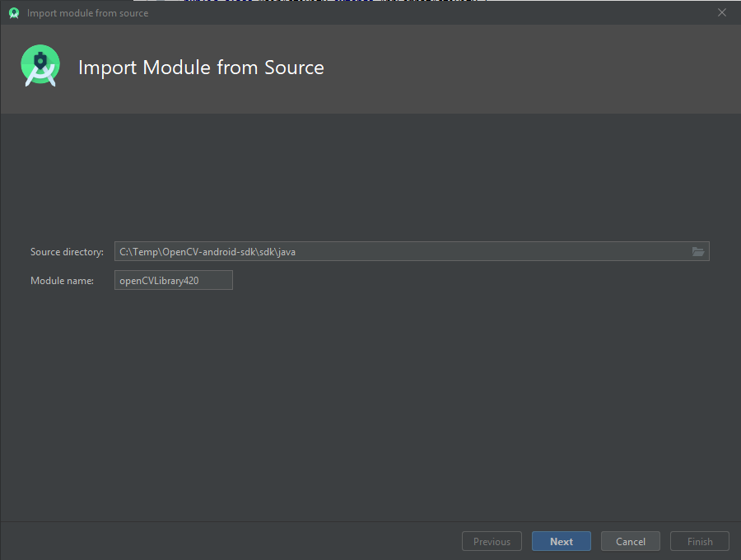Image resolution: width=741 pixels, height=560 pixels.
Task: Click Next to proceed to the next step
Action: 561,541
